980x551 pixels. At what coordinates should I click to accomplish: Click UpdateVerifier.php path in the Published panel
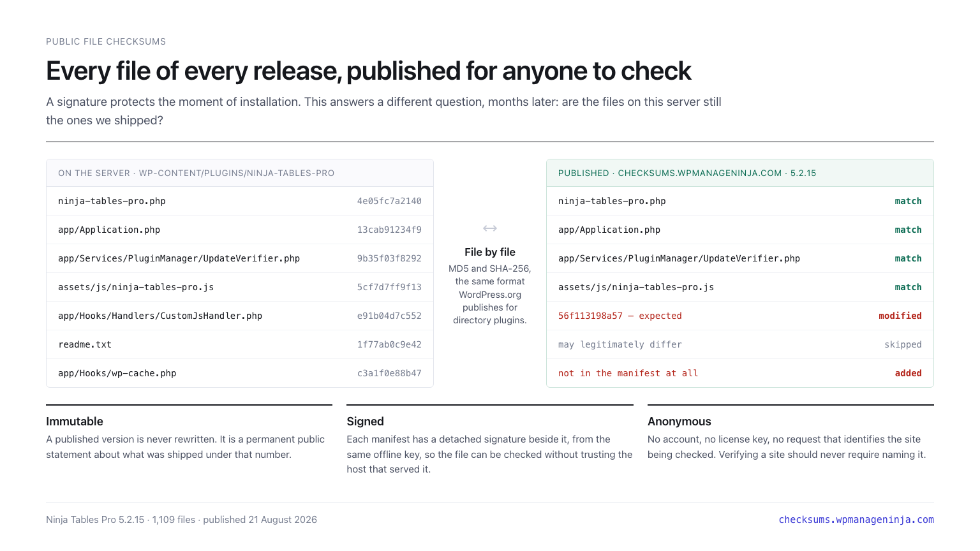[x=679, y=258]
